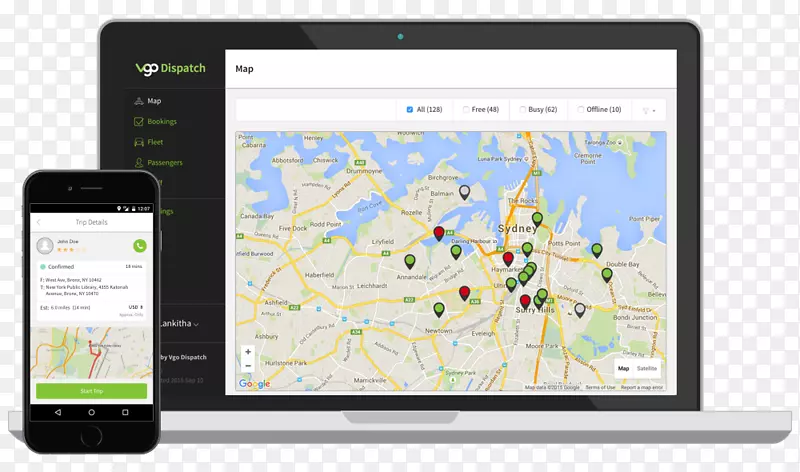Select the green pin above Double Bay label
The width and height of the screenshot is (800, 472).
click(x=597, y=250)
